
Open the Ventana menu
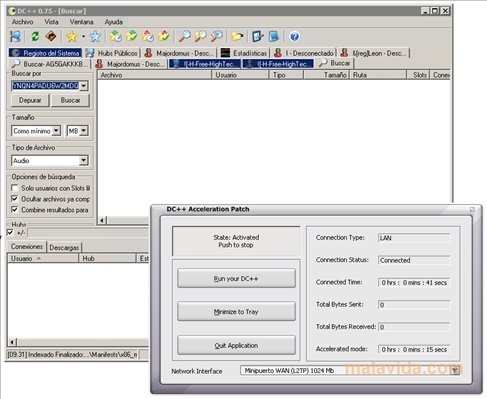pos(81,22)
